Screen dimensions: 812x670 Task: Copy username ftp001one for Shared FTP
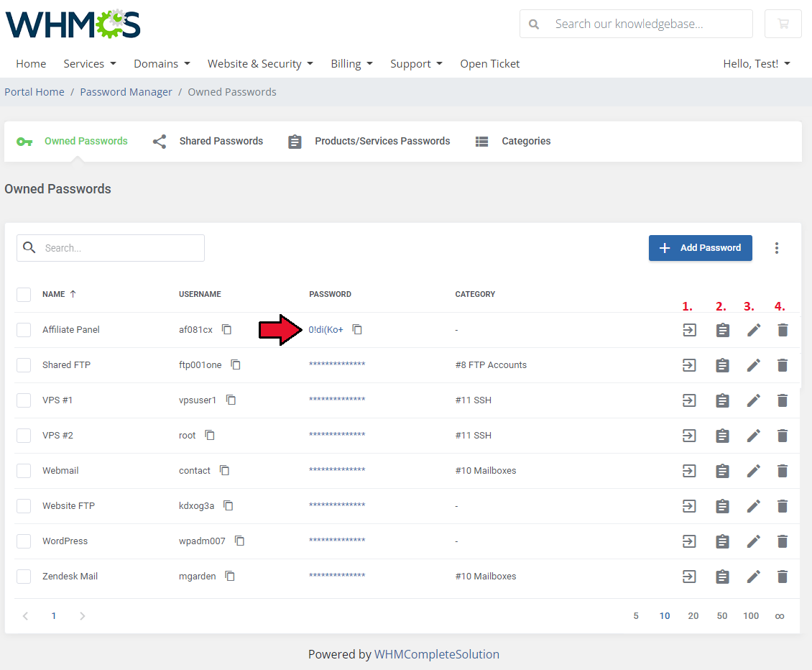(236, 364)
